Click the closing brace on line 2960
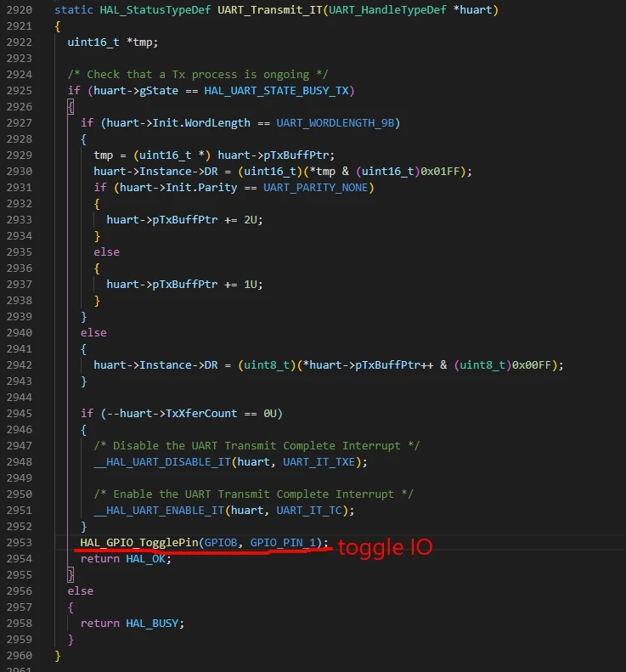 [x=58, y=656]
